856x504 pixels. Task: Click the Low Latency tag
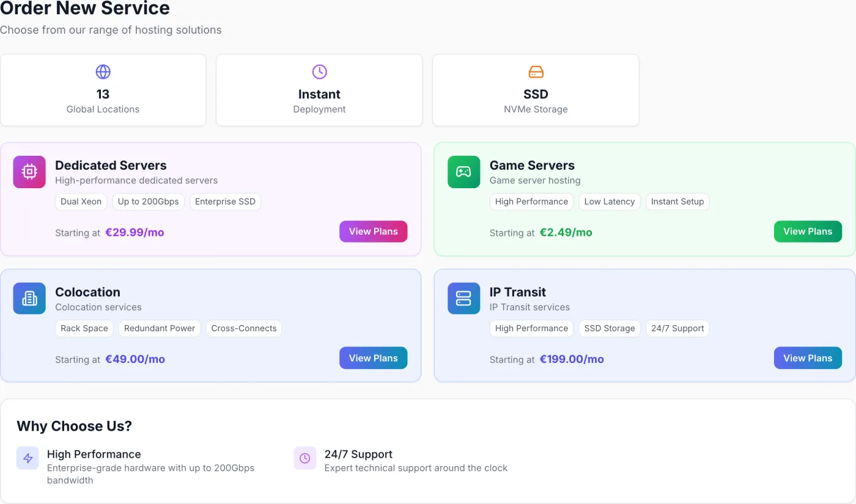point(610,202)
